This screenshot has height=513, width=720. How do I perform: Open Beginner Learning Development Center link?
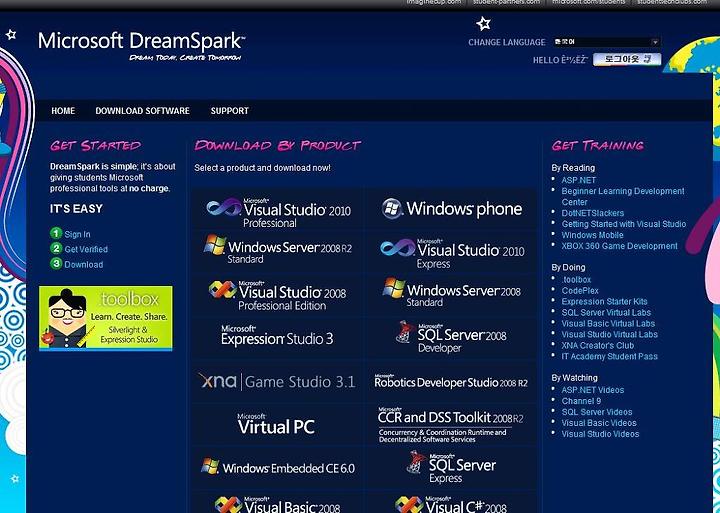click(623, 197)
